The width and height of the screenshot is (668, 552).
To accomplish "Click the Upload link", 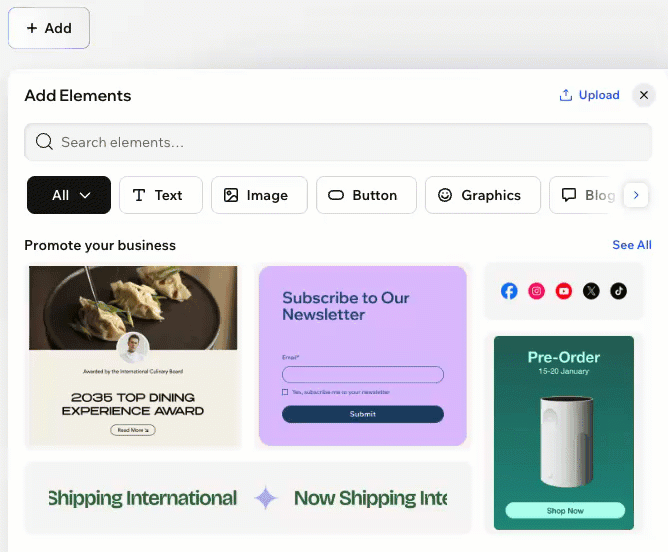I will (590, 95).
